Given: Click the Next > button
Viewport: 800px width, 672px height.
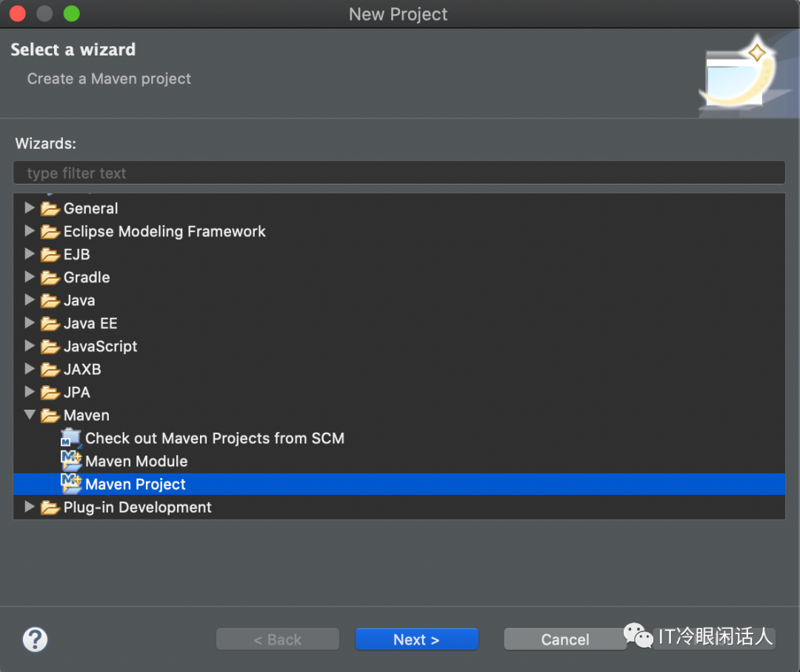Looking at the screenshot, I should [417, 639].
